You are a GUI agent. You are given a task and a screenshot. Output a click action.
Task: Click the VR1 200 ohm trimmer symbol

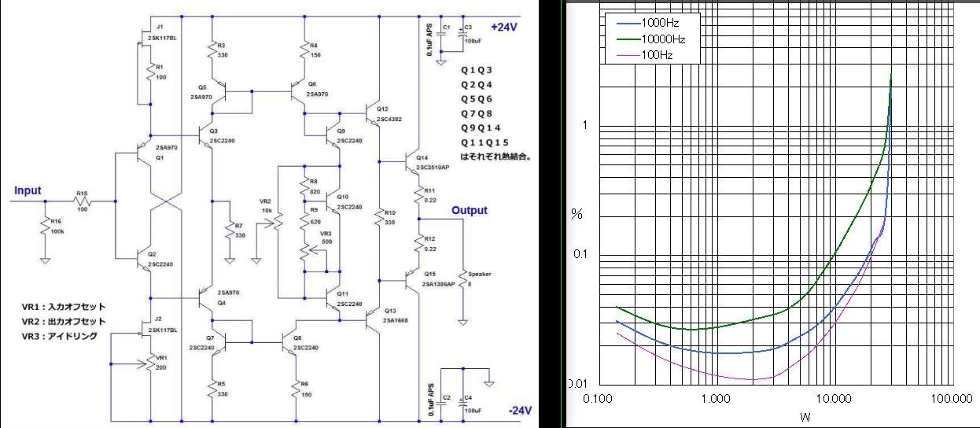[x=148, y=363]
